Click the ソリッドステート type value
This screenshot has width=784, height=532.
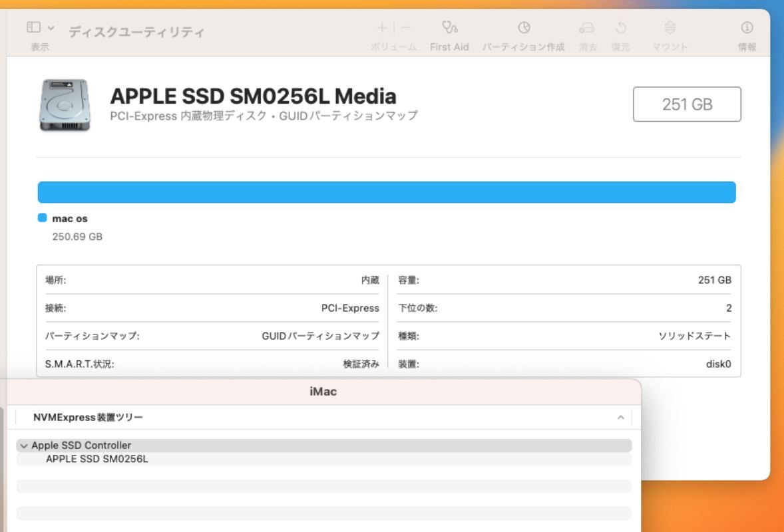pos(695,336)
